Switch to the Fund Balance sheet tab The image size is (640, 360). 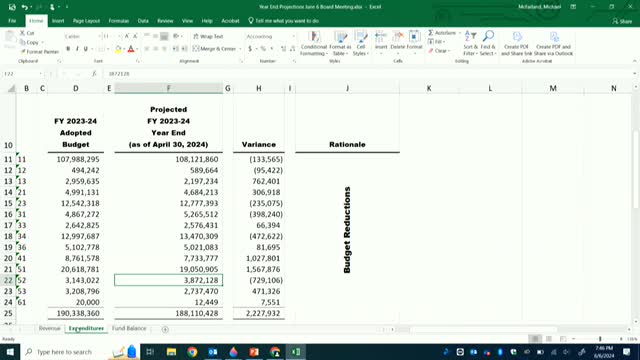129,328
